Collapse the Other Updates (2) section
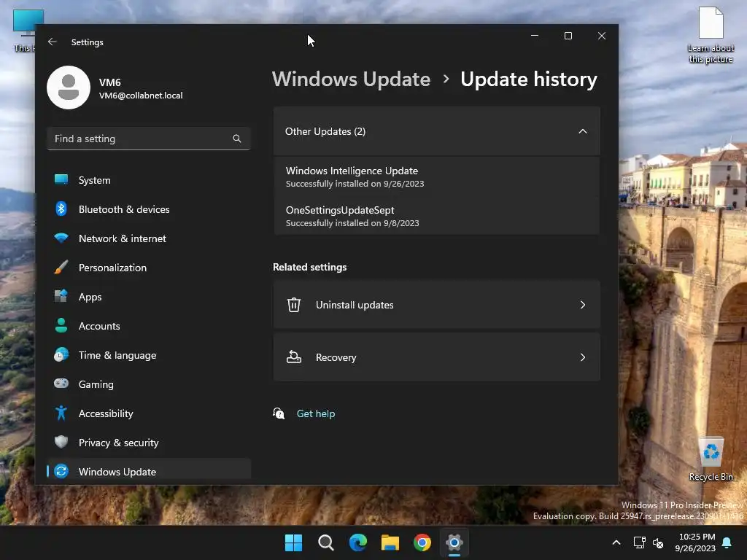 click(583, 131)
